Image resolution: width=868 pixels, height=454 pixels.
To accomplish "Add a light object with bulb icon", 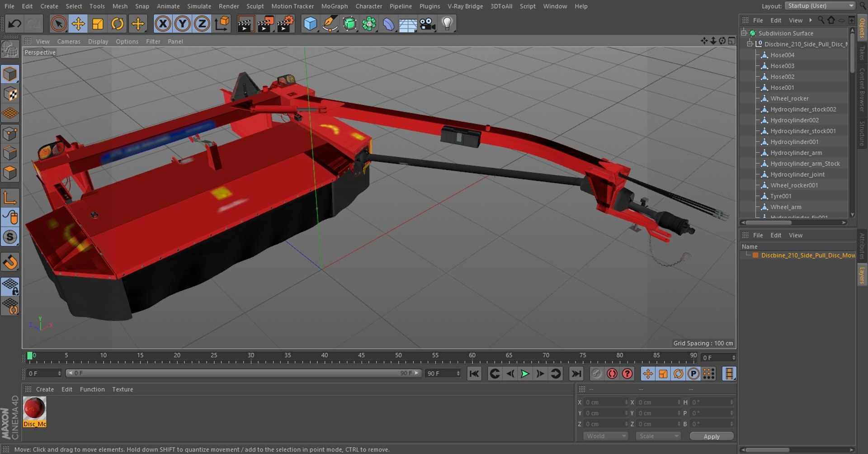I will coord(447,24).
